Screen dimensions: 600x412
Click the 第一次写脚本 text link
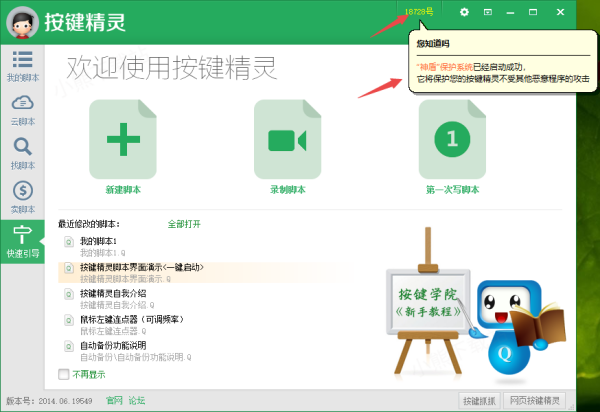pyautogui.click(x=452, y=190)
